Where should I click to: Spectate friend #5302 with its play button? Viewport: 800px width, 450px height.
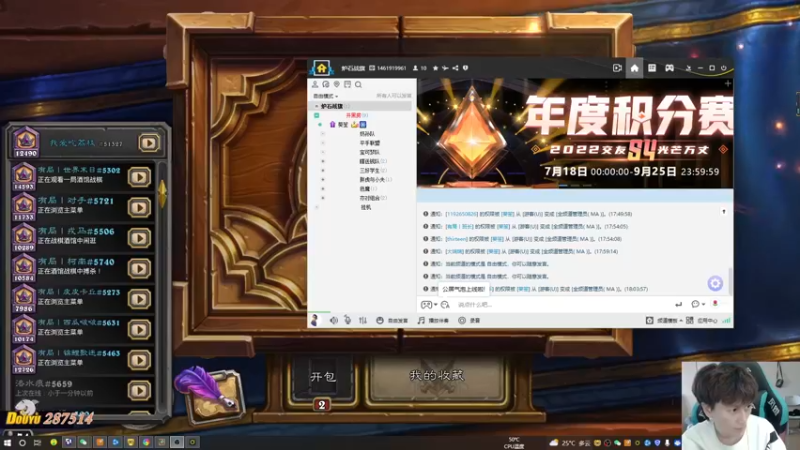click(139, 177)
